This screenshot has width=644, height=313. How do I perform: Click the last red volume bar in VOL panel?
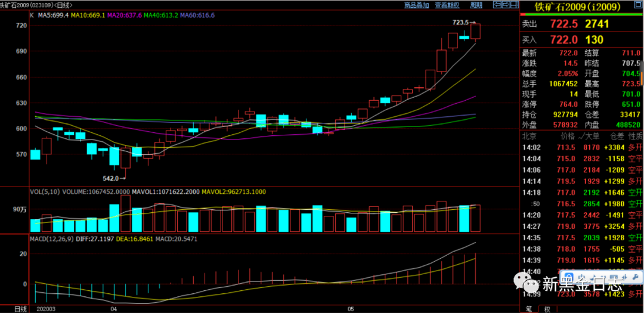tap(476, 218)
